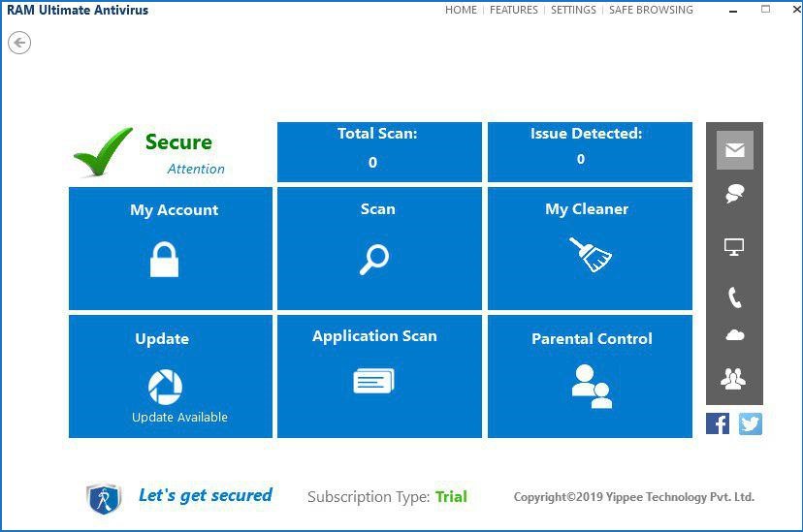Open the Update tile title
The image size is (803, 532).
[x=162, y=338]
